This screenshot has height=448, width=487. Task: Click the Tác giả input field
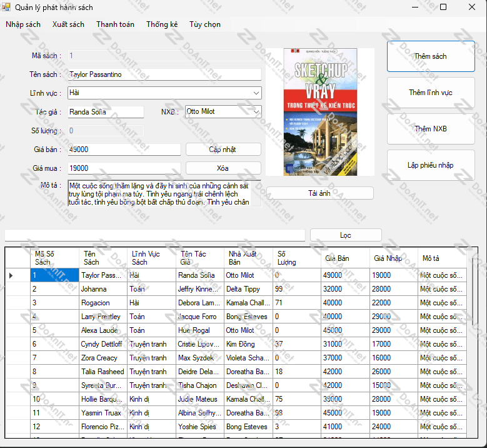[106, 112]
